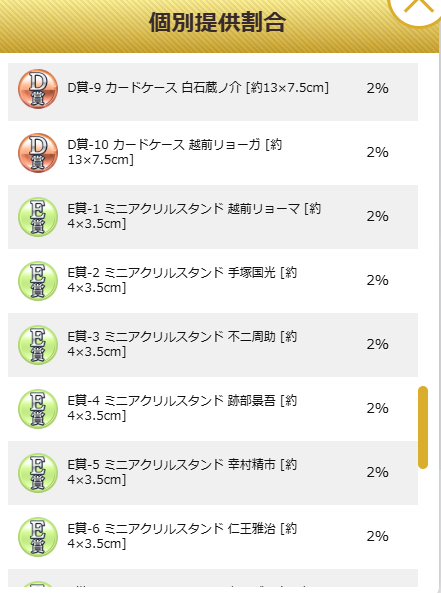This screenshot has width=441, height=593.
Task: Click the 個別提供割合 header title
Action: (x=217, y=22)
